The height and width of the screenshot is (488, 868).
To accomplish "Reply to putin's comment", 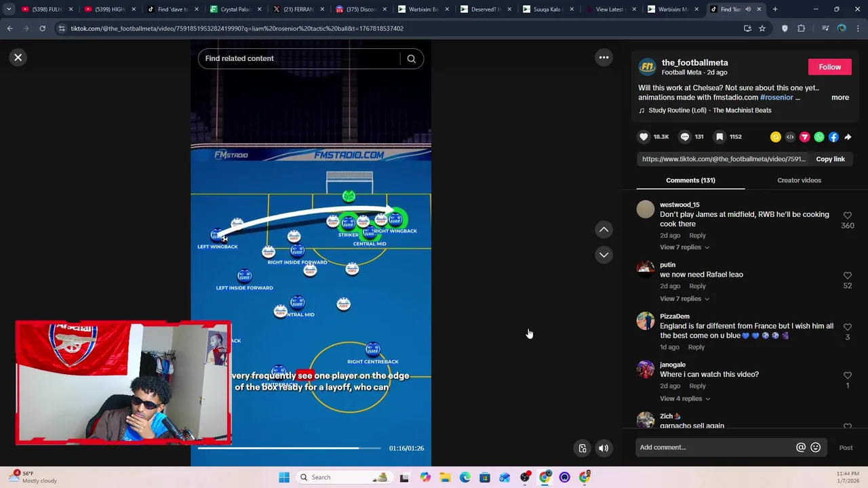I will pyautogui.click(x=697, y=286).
